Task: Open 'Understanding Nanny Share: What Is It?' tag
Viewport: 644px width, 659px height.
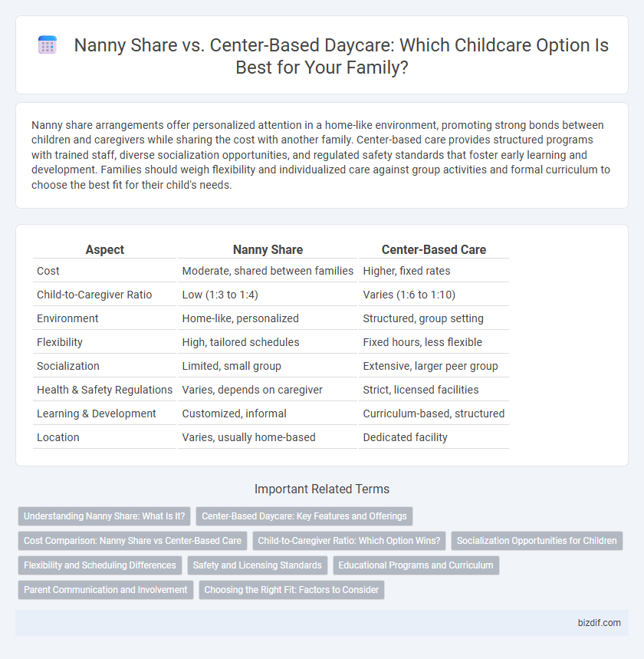Action: (x=104, y=516)
